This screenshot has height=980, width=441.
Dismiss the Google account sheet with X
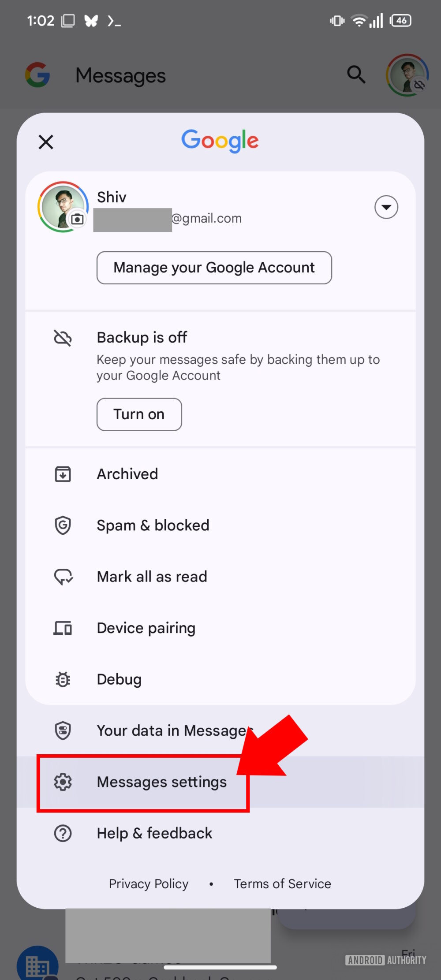(x=45, y=142)
